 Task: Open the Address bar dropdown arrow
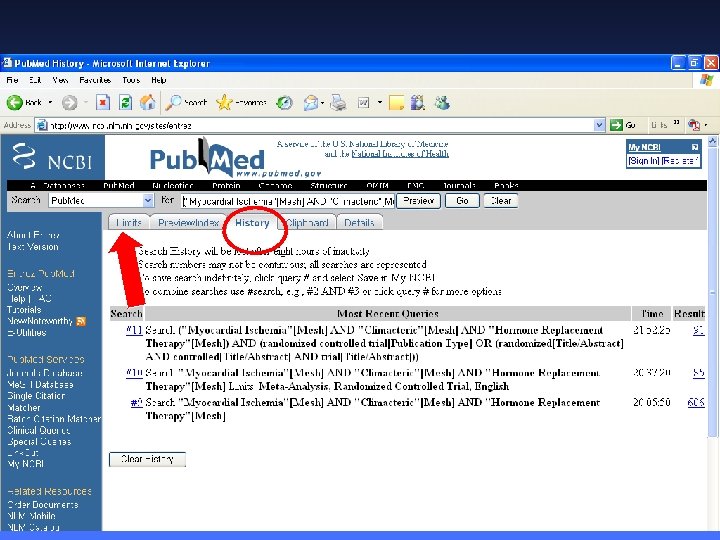click(x=599, y=125)
